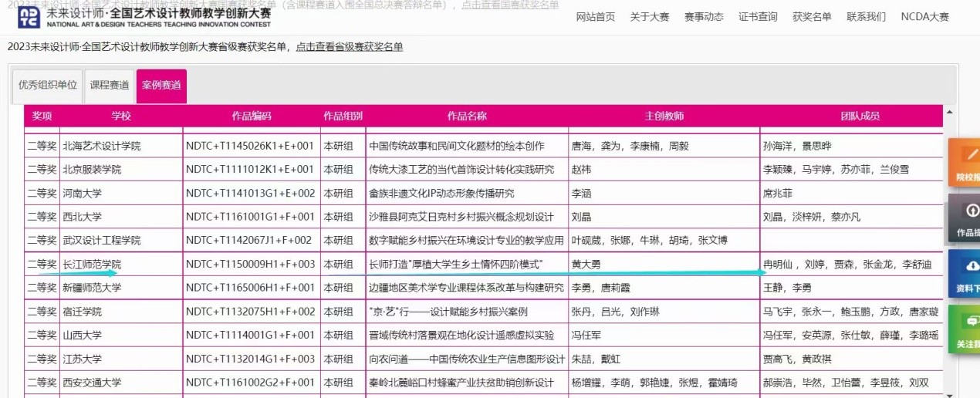Open the NCDA大赛 navigation link

pyautogui.click(x=924, y=17)
